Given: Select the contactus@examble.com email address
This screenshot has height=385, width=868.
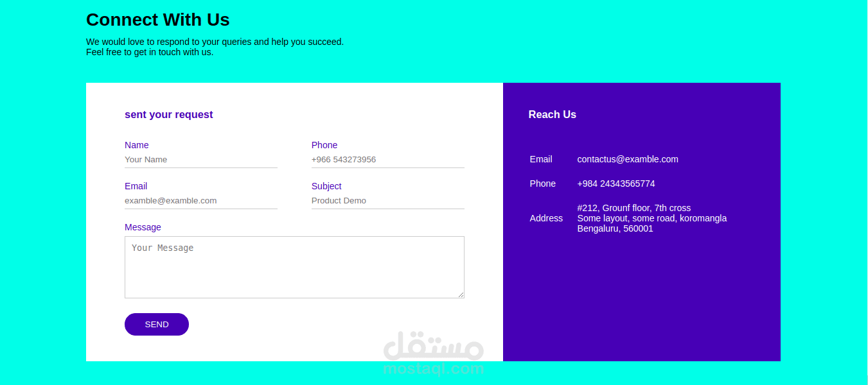Looking at the screenshot, I should (628, 159).
